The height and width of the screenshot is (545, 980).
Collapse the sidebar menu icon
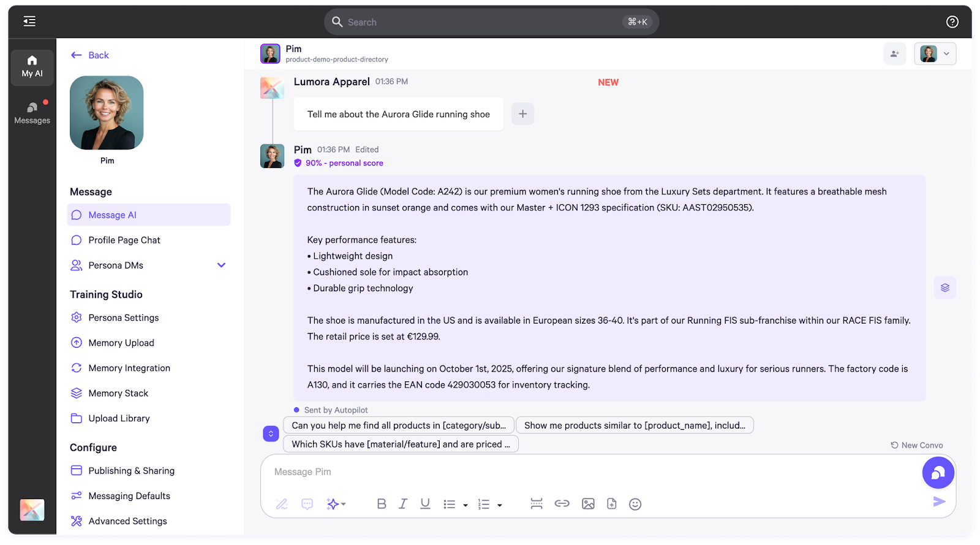(29, 21)
